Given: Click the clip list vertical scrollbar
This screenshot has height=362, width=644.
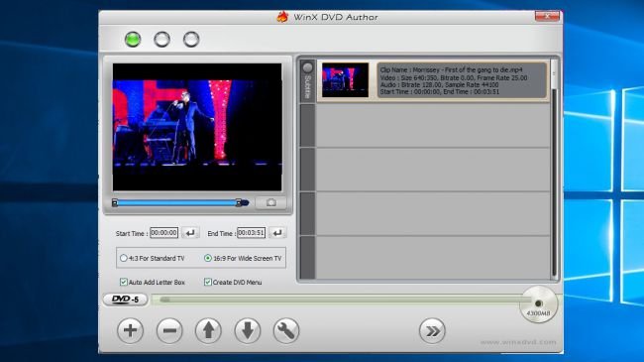Looking at the screenshot, I should point(554,169).
